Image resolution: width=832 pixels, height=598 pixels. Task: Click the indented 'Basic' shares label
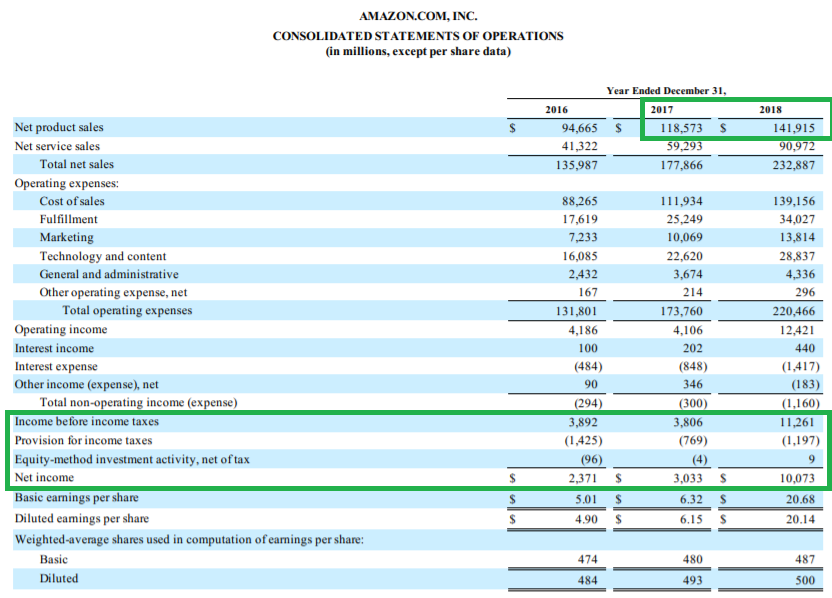click(54, 559)
